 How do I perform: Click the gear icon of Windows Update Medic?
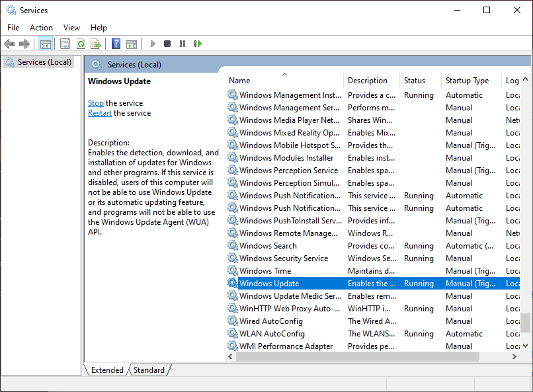(x=233, y=295)
